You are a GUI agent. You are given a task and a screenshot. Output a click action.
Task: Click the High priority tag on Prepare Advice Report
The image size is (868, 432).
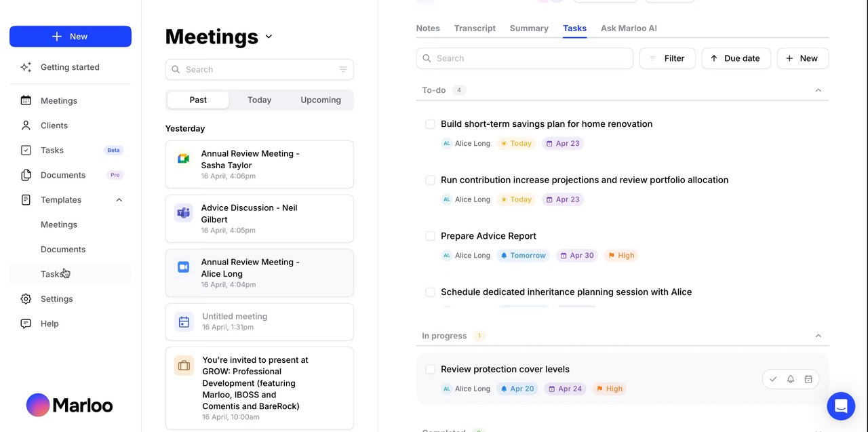[x=620, y=256]
